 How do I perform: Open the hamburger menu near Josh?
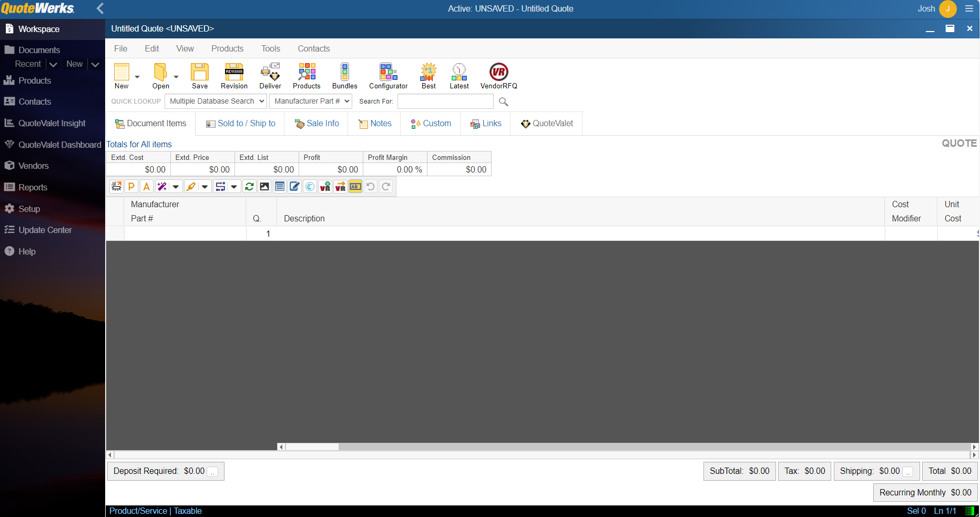click(x=969, y=8)
